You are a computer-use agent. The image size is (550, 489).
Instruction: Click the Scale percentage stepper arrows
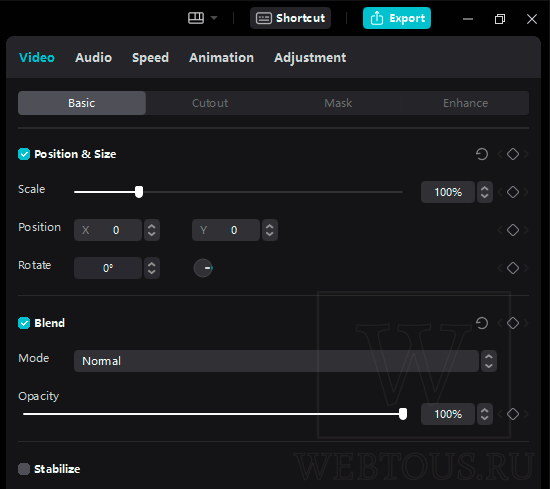pyautogui.click(x=484, y=192)
